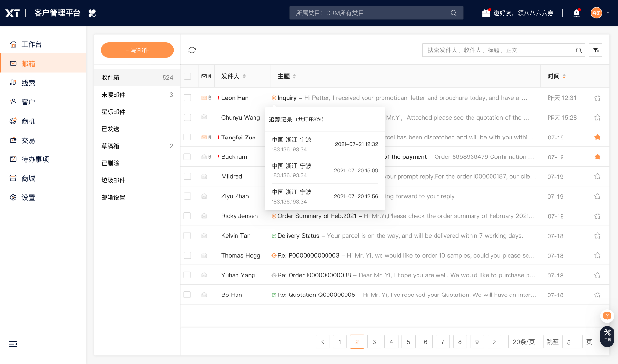The width and height of the screenshot is (618, 364).
Task: Click the app switcher icon beside the platform title
Action: pyautogui.click(x=92, y=13)
